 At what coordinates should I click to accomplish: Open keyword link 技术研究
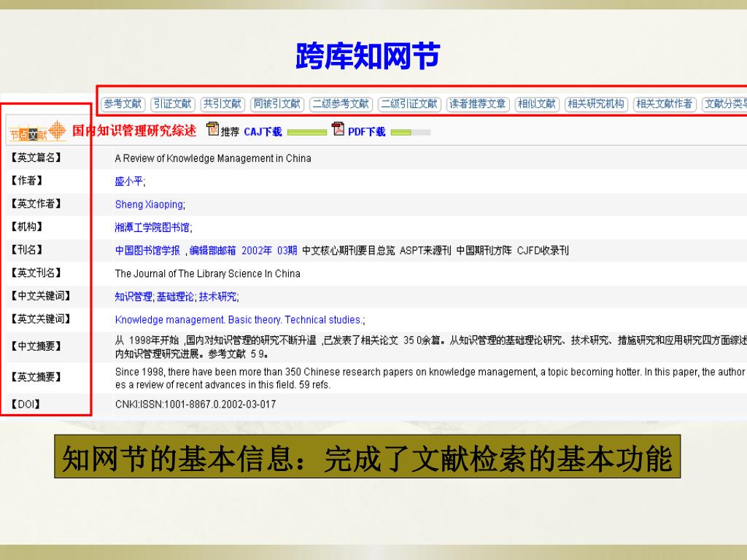point(217,297)
